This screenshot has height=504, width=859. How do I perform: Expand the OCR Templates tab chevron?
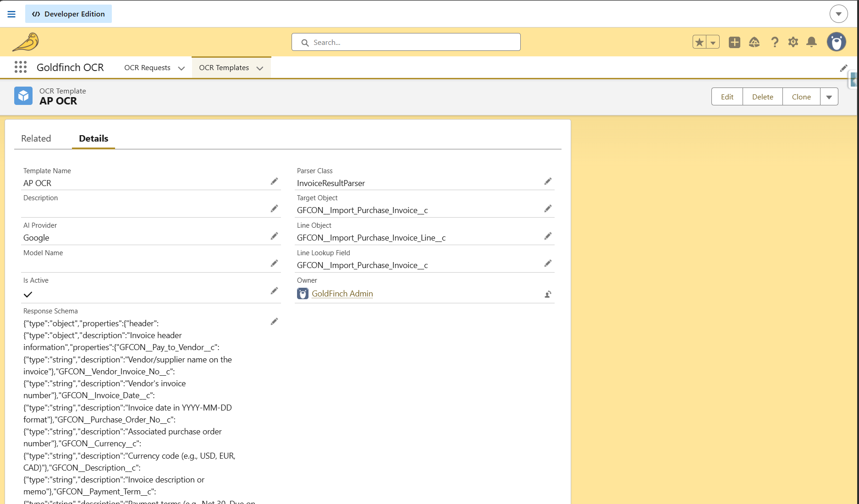click(x=260, y=68)
